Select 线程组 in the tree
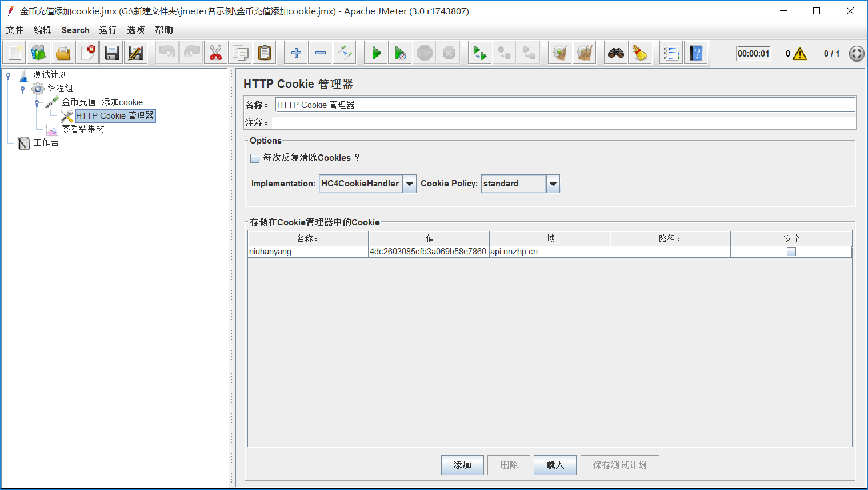Image resolution: width=868 pixels, height=490 pixels. 60,88
